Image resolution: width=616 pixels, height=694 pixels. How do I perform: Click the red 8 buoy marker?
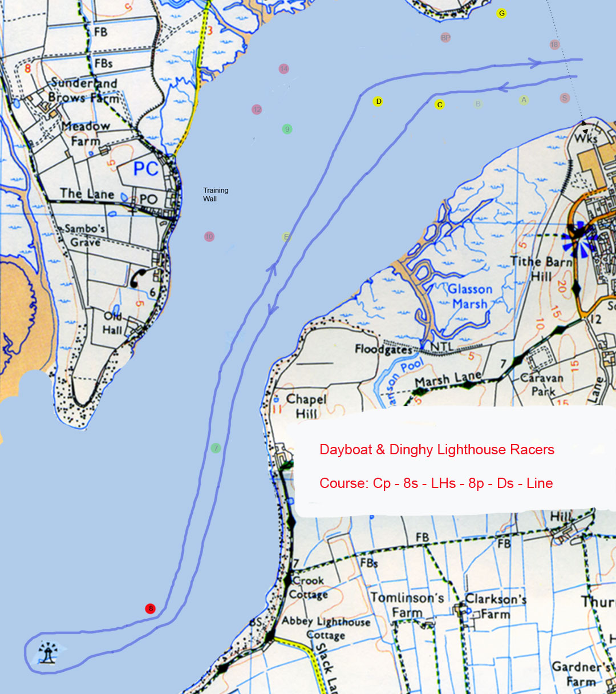coord(150,608)
